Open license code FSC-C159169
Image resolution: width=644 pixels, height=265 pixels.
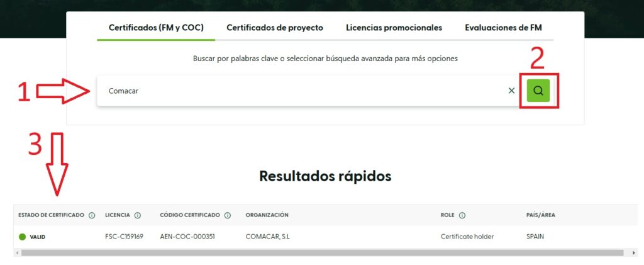pyautogui.click(x=125, y=237)
